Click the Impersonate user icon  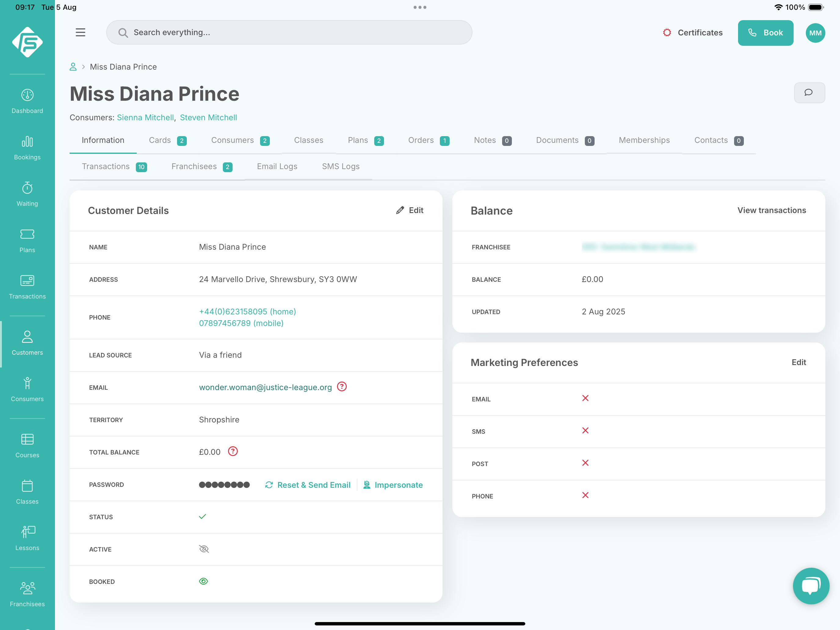pyautogui.click(x=367, y=485)
